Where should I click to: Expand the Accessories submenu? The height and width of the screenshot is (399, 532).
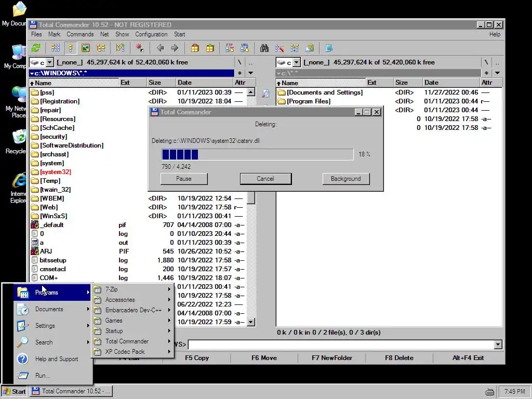pos(132,300)
